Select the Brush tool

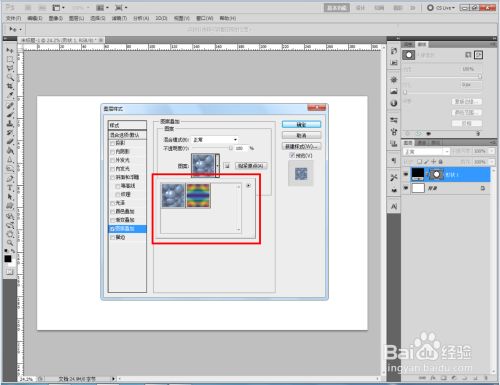point(10,115)
